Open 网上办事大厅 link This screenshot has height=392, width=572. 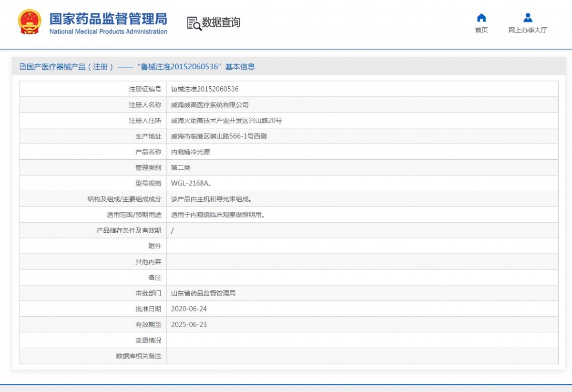pyautogui.click(x=528, y=30)
